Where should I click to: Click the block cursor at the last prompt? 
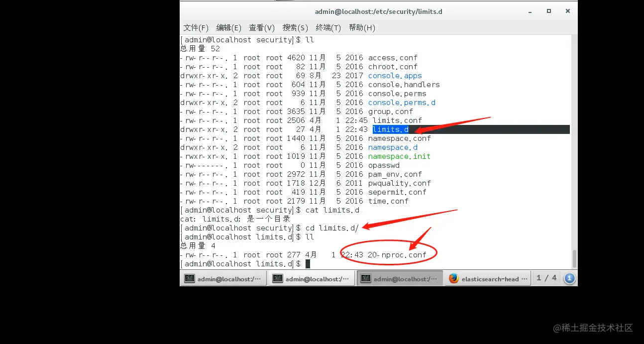tap(308, 264)
